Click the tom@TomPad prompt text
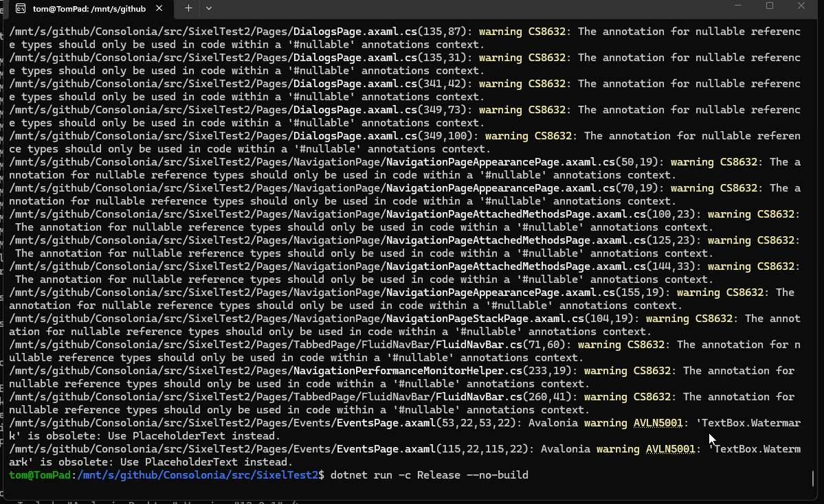Viewport: 824px width, 504px height. pos(39,475)
